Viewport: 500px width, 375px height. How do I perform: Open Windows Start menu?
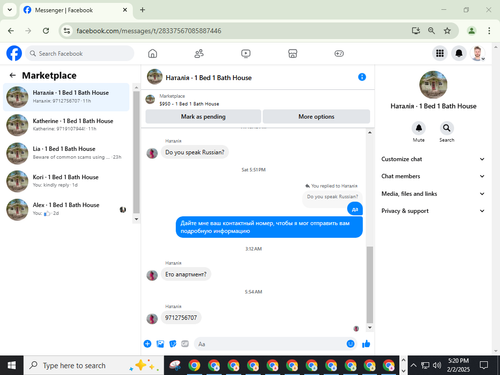(11, 365)
